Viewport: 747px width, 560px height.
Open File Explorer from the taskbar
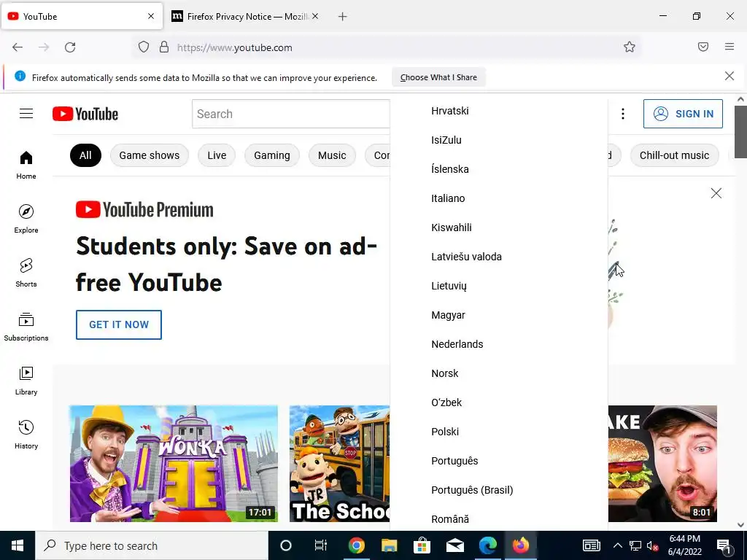pos(389,545)
